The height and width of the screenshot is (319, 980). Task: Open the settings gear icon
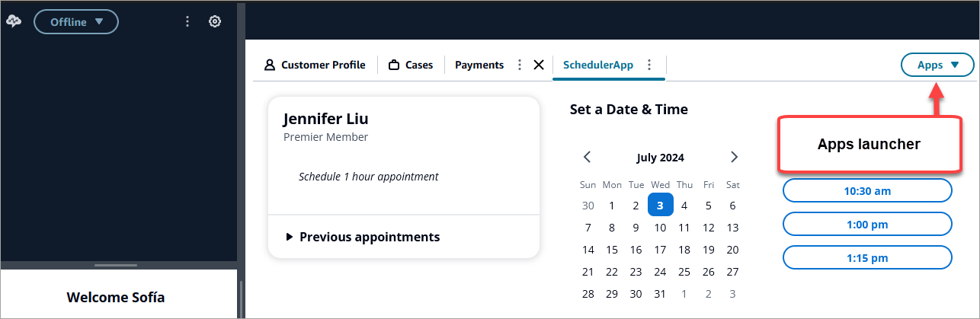click(215, 21)
